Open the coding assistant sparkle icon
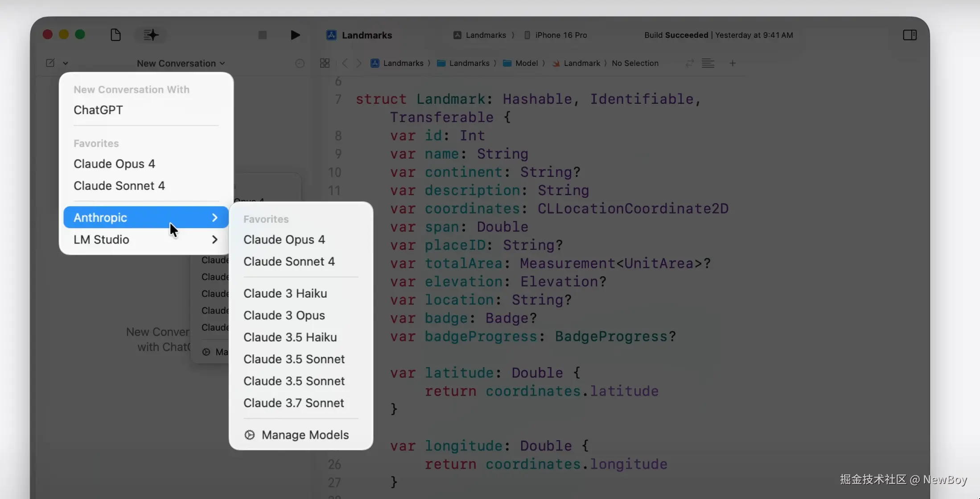The image size is (980, 499). click(x=151, y=35)
